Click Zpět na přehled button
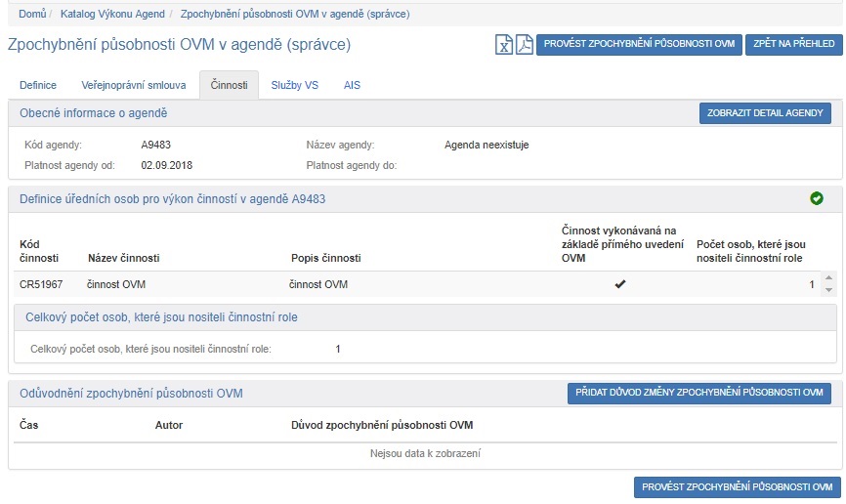This screenshot has width=846, height=504. click(792, 45)
